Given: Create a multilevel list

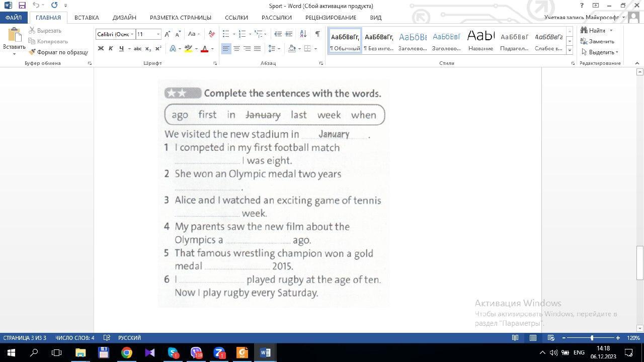Looking at the screenshot, I should (259, 34).
